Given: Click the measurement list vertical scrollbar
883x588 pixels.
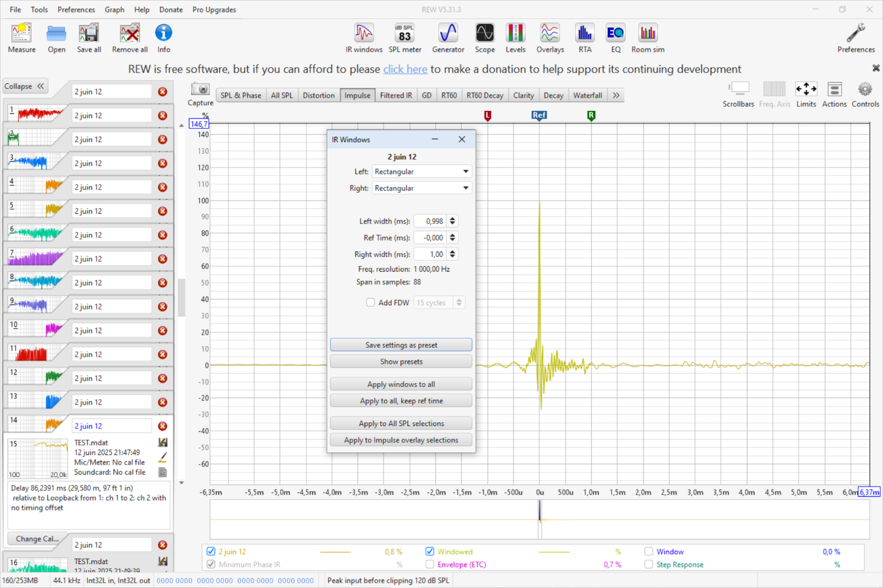Looking at the screenshot, I should click(182, 297).
